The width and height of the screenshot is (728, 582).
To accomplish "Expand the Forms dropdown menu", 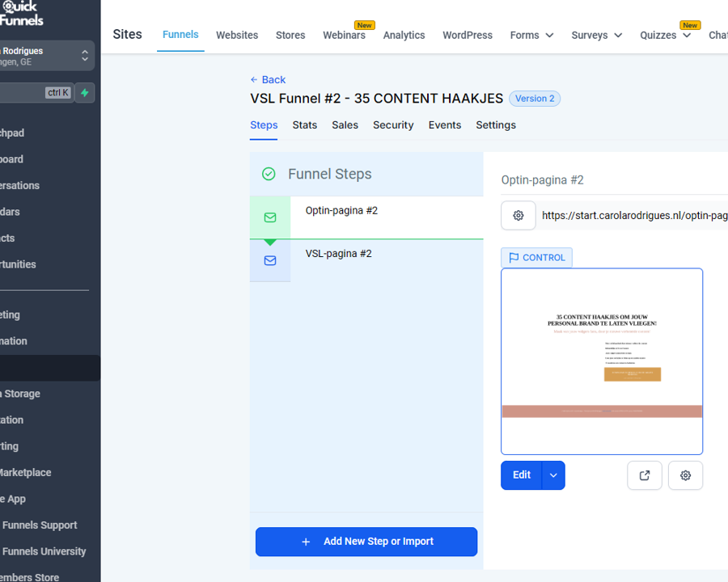I will click(531, 35).
